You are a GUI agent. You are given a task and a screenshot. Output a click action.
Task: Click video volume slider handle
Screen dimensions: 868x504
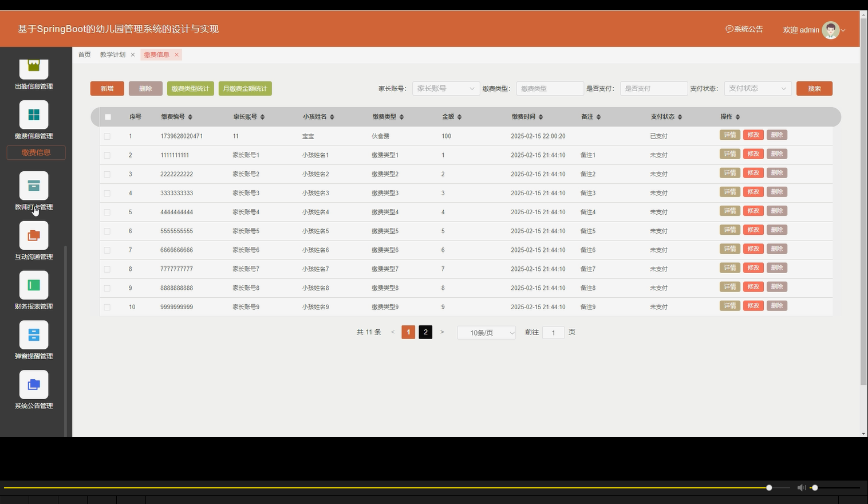pos(815,488)
